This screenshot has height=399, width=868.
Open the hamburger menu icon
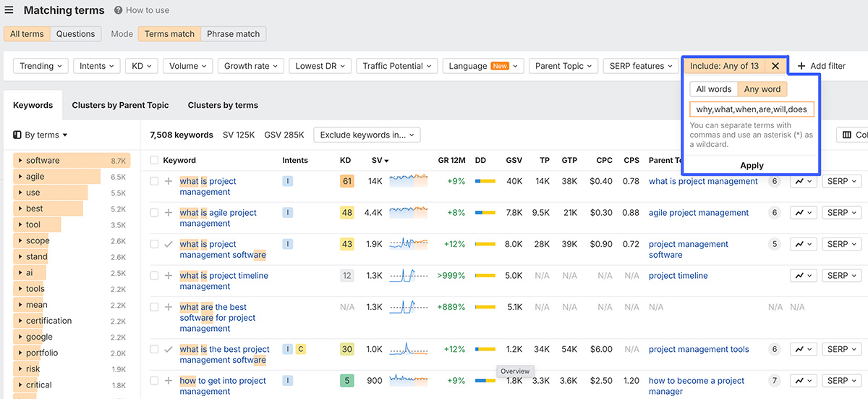(x=9, y=10)
